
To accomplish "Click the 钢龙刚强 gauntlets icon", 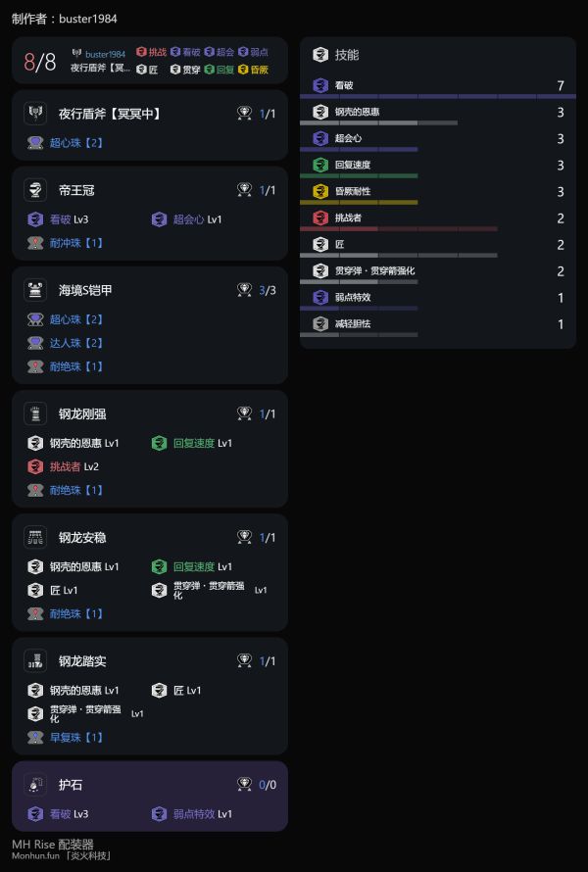I will (x=36, y=413).
